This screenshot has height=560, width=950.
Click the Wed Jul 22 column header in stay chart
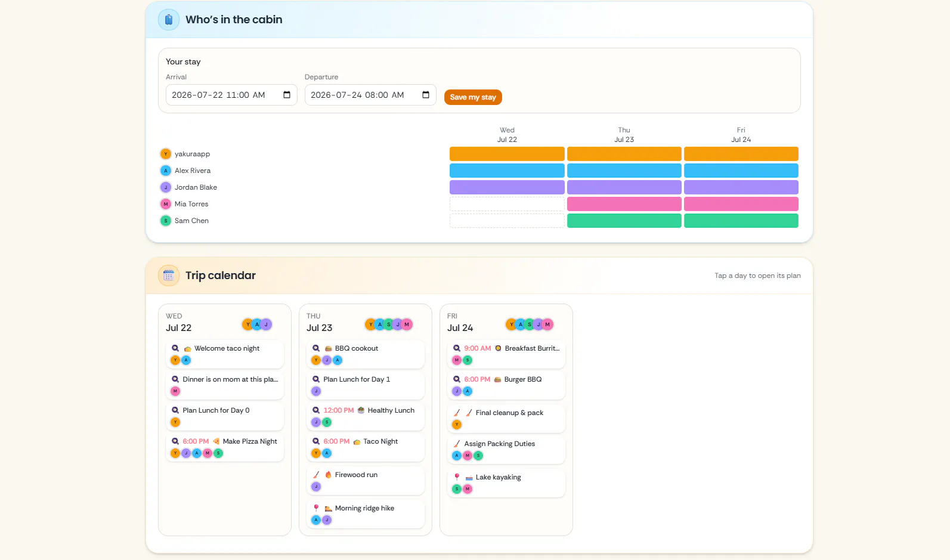[507, 135]
